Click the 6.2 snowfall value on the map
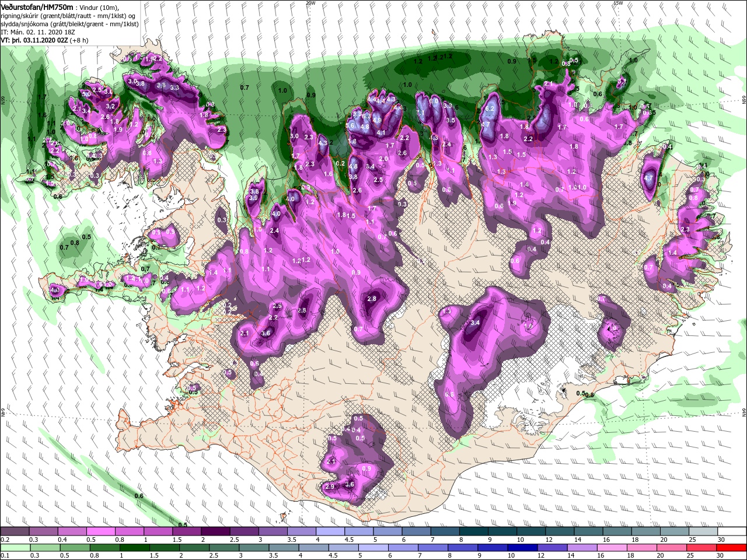 [490, 108]
